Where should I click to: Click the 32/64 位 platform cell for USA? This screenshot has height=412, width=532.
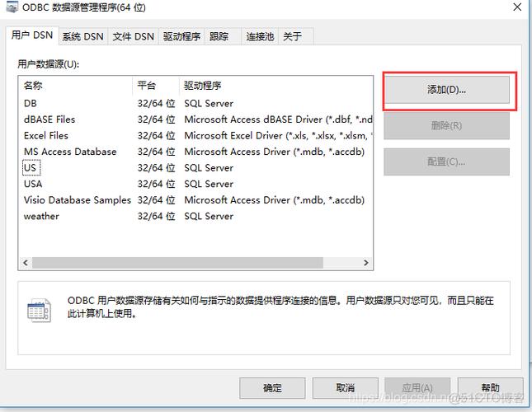[x=156, y=184]
